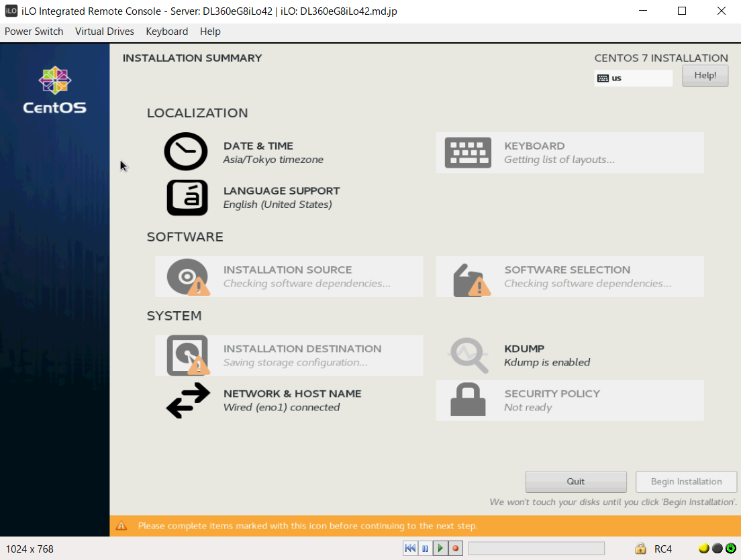This screenshot has height=560, width=741.
Task: Click Installation Destination hard drive icon
Action: [x=188, y=355]
